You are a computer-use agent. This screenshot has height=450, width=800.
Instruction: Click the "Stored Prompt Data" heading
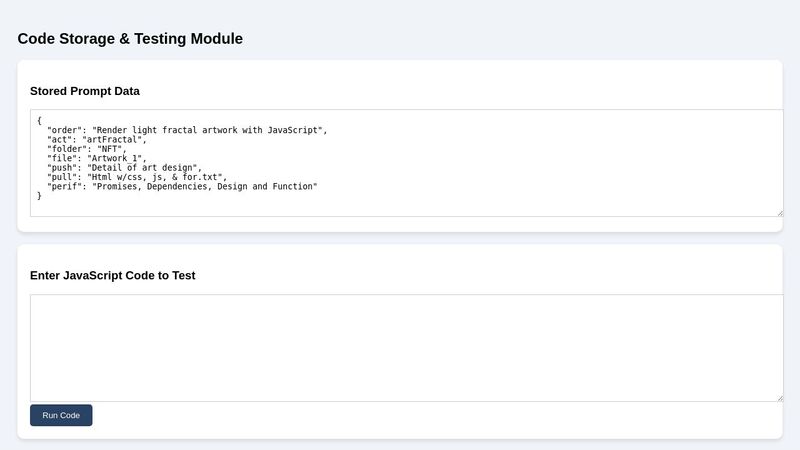85,91
